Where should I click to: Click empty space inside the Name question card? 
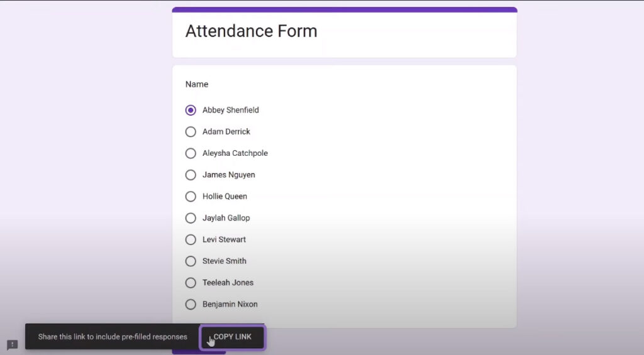(x=409, y=188)
